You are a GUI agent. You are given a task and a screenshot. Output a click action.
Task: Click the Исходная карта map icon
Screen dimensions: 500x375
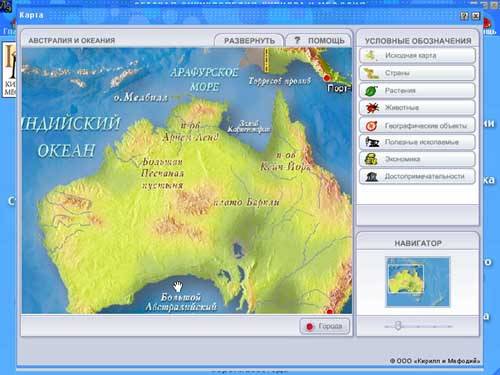coord(370,55)
